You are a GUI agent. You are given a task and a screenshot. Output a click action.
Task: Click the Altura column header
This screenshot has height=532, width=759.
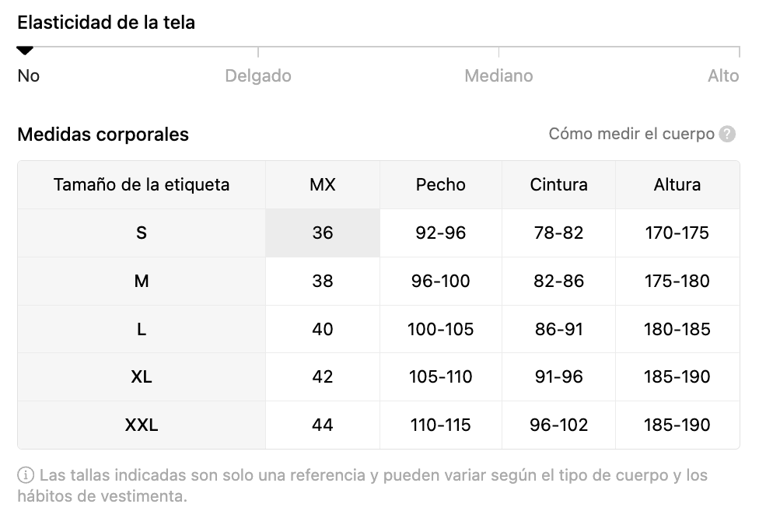677,185
